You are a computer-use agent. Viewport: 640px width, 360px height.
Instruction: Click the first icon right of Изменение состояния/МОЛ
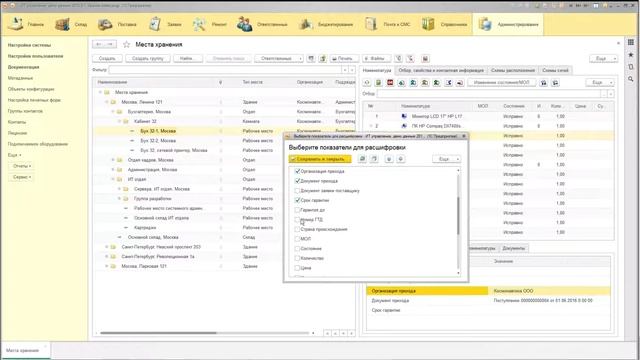[x=544, y=82]
